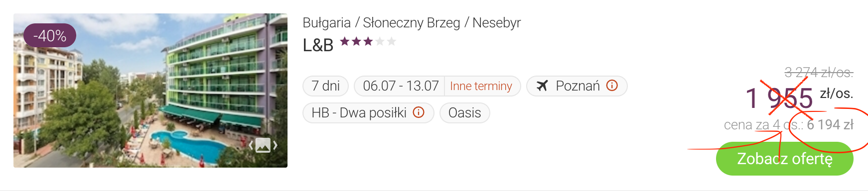Click the hotel star rating
This screenshot has width=868, height=191.
point(368,41)
